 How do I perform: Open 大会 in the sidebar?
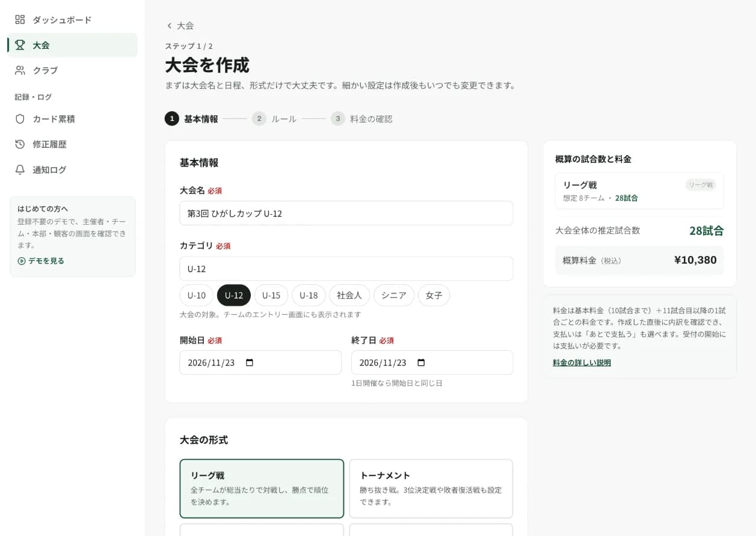click(72, 45)
